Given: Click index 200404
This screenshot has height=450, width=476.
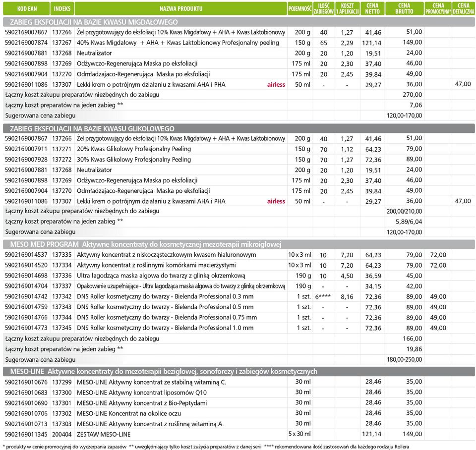Looking at the screenshot, I should pos(62,435).
